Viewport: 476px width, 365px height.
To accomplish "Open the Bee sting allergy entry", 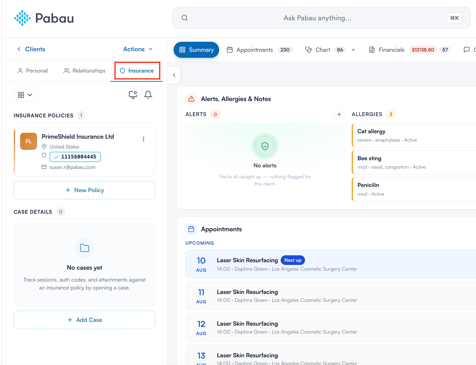I will (414, 162).
